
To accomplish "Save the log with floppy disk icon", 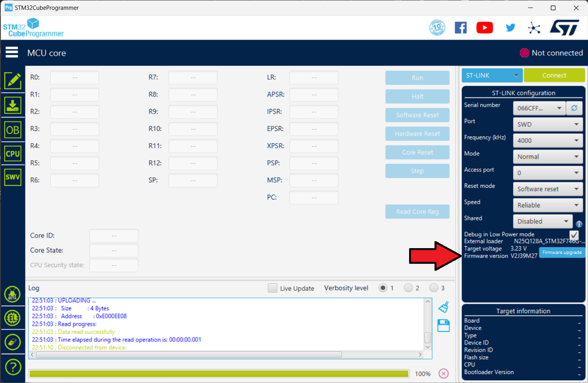I will coord(444,325).
